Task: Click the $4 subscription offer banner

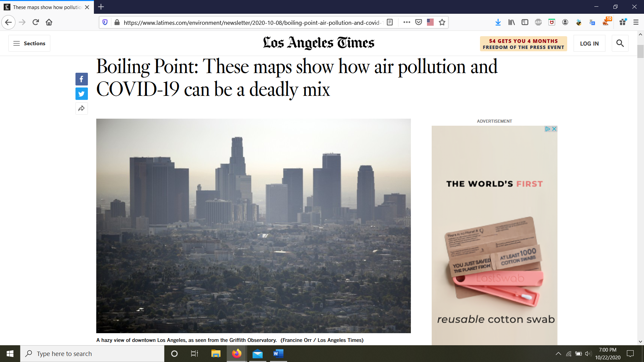Action: pyautogui.click(x=523, y=44)
